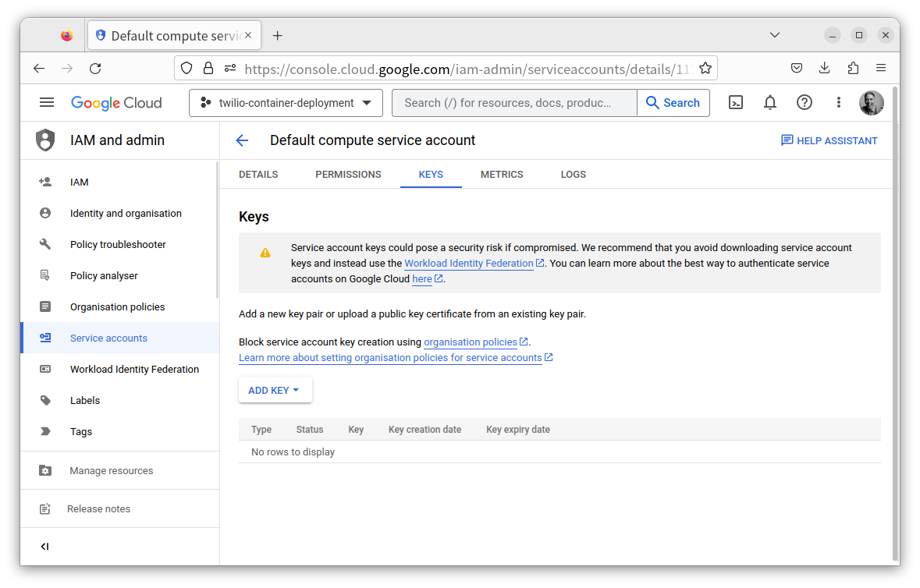
Task: Click the IAM and admin shield icon
Action: pyautogui.click(x=45, y=140)
